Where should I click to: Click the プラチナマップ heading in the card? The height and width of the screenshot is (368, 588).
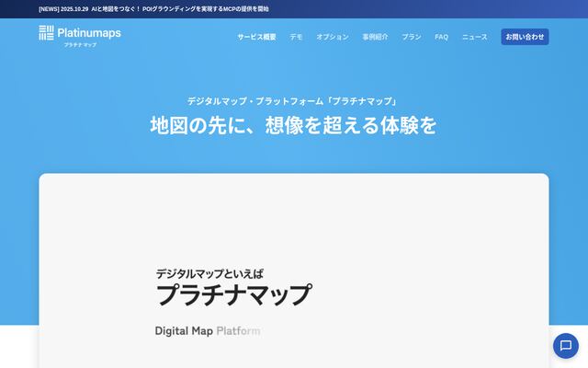point(233,294)
